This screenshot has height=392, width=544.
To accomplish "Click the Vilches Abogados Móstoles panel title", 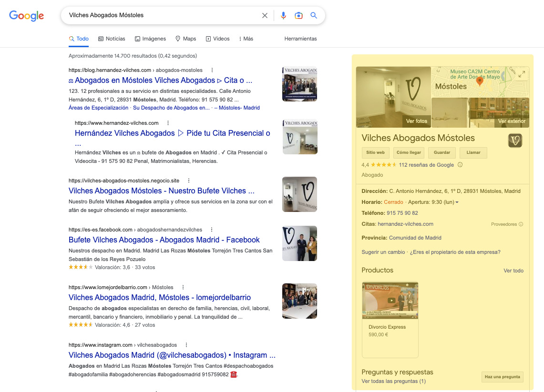I will (418, 138).
